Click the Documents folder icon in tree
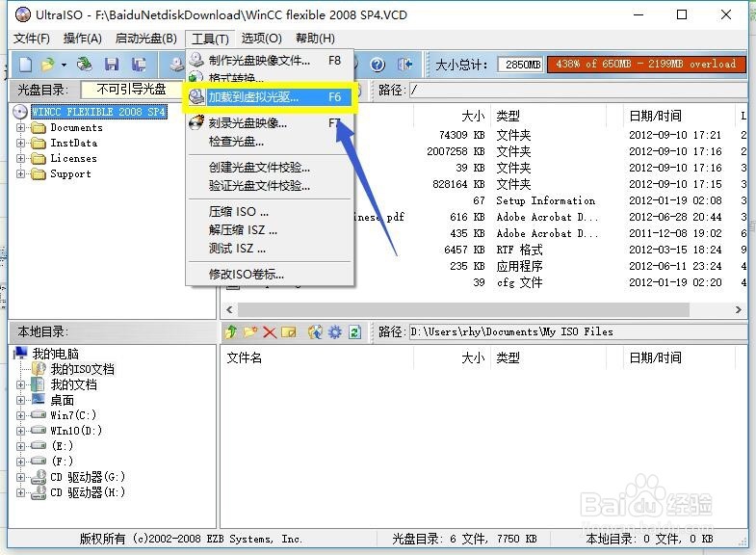The image size is (756, 555). [x=39, y=128]
